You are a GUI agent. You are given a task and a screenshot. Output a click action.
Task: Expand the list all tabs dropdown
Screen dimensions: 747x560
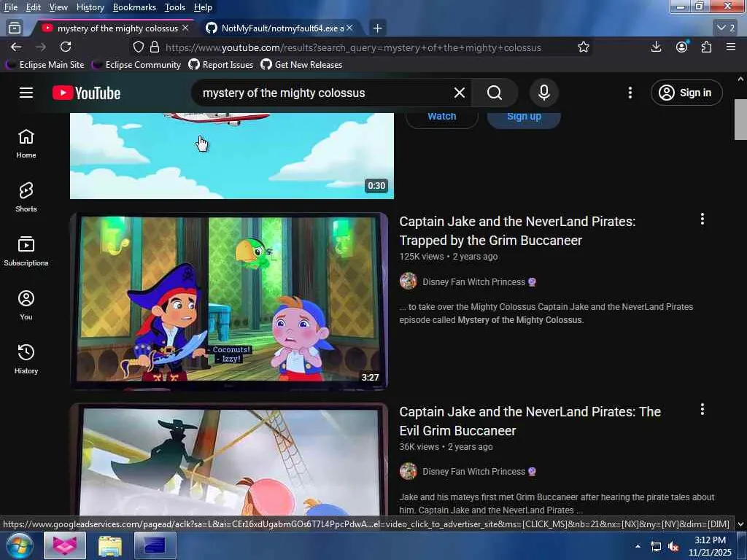click(726, 28)
